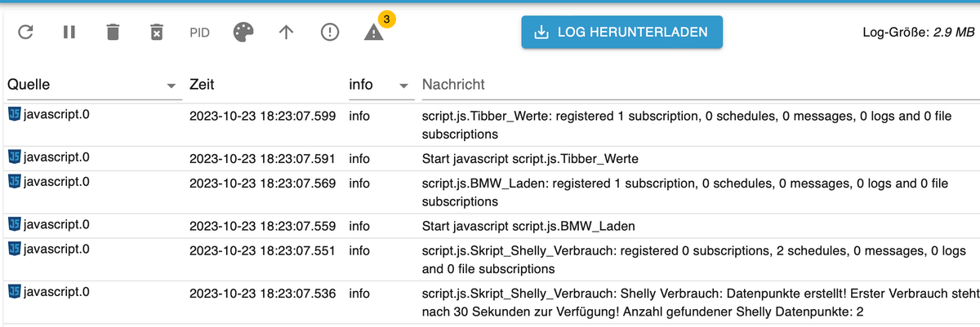Click the upward arrow toolbar icon
Image resolution: width=980 pixels, height=327 pixels.
tap(287, 33)
